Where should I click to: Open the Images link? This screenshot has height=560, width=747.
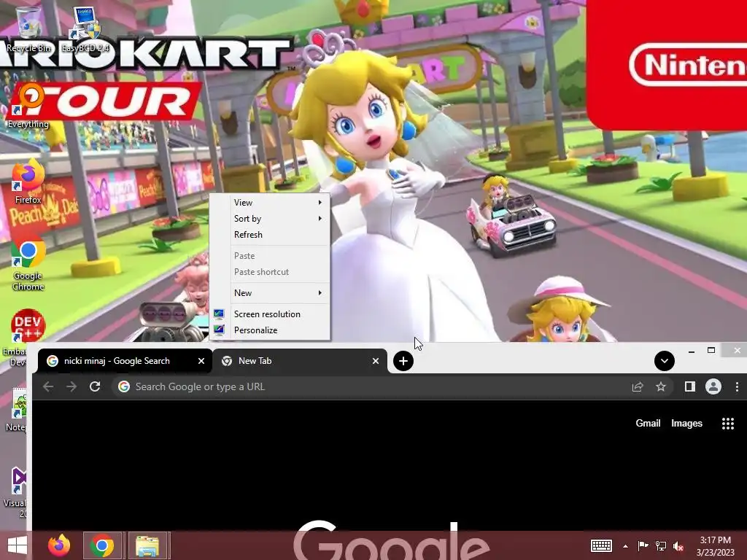(686, 424)
